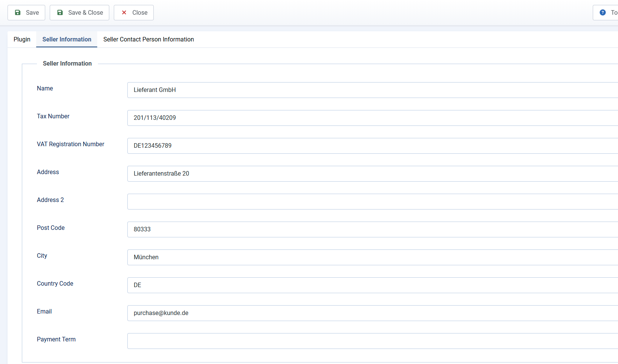618x364 pixels.
Task: Switch to the Plugin tab
Action: [x=22, y=39]
